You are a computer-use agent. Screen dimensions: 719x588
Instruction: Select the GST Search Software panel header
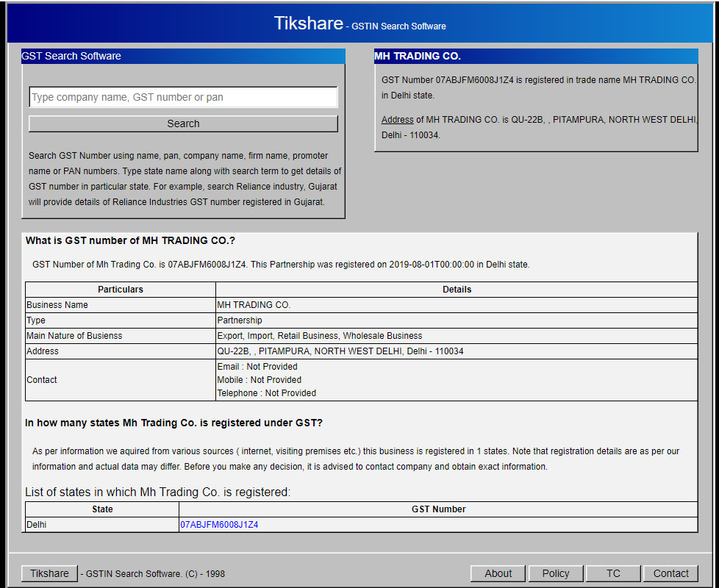tap(71, 56)
